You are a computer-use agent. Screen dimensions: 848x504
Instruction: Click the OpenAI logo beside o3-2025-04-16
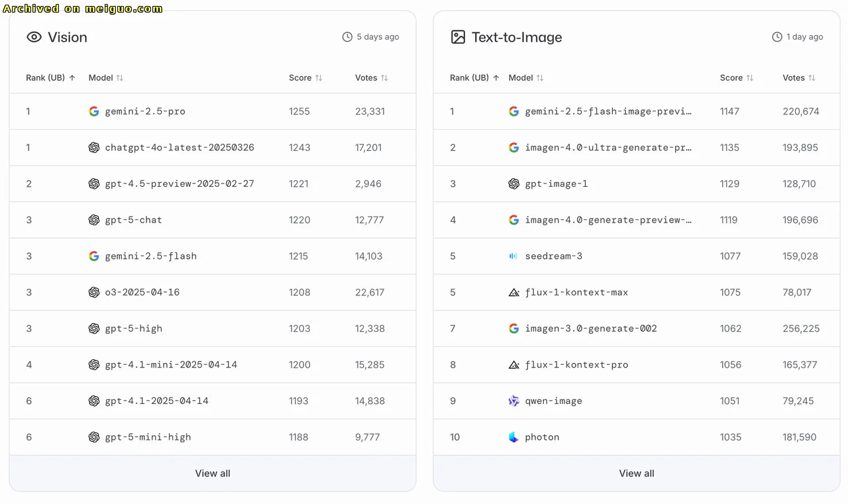click(x=94, y=292)
